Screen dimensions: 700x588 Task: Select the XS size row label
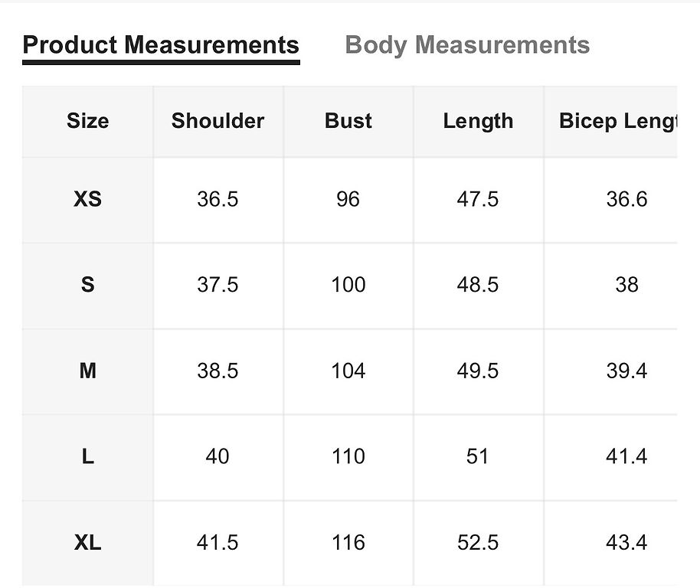(87, 199)
